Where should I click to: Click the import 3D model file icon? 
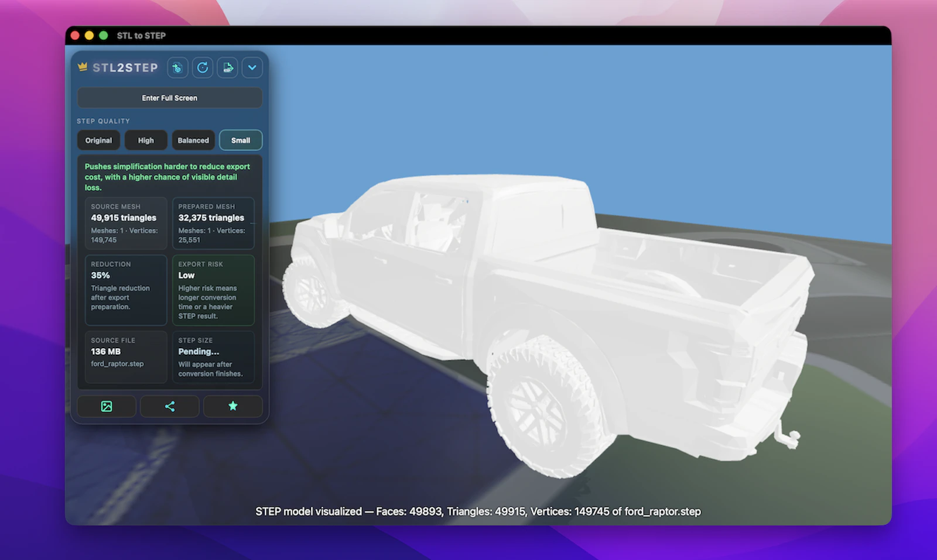click(177, 68)
